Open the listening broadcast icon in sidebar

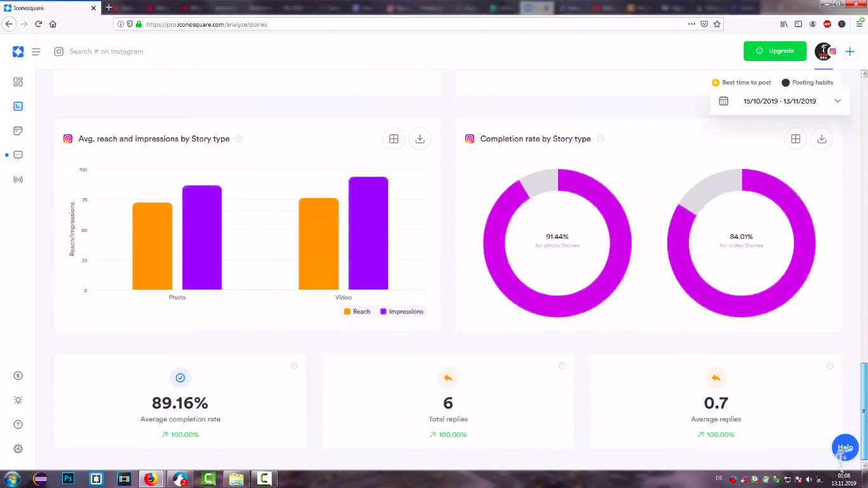(18, 180)
